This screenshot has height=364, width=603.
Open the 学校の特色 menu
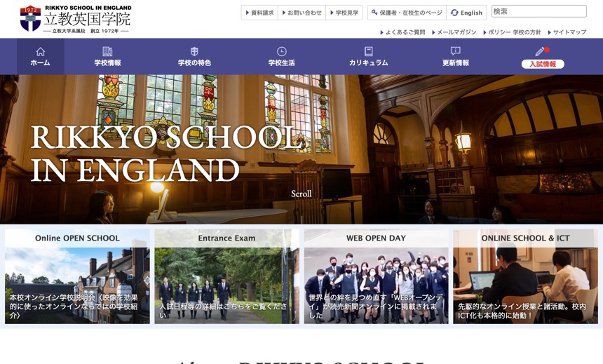click(x=194, y=57)
